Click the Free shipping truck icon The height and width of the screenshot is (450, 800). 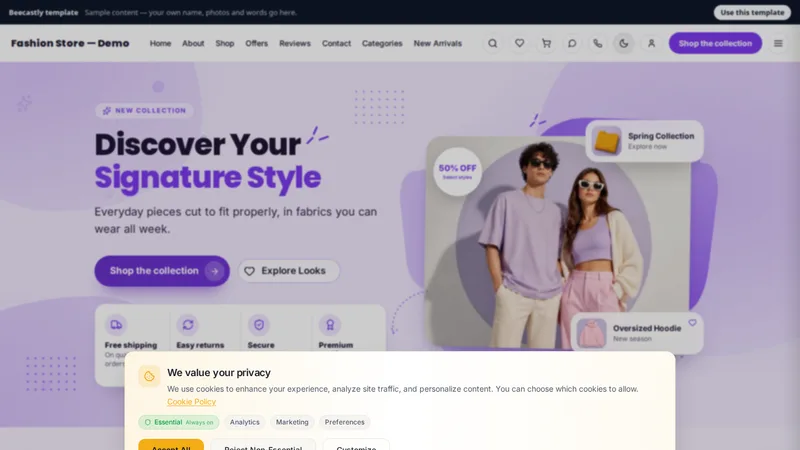(116, 324)
